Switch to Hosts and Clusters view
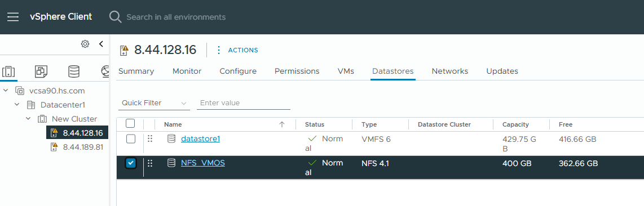This screenshot has height=206, width=644. pyautogui.click(x=8, y=71)
